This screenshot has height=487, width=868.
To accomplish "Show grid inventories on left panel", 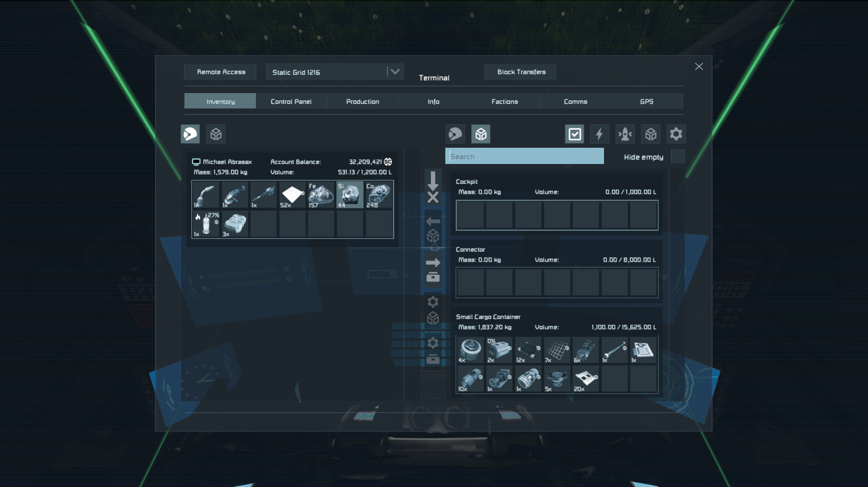I will (216, 134).
